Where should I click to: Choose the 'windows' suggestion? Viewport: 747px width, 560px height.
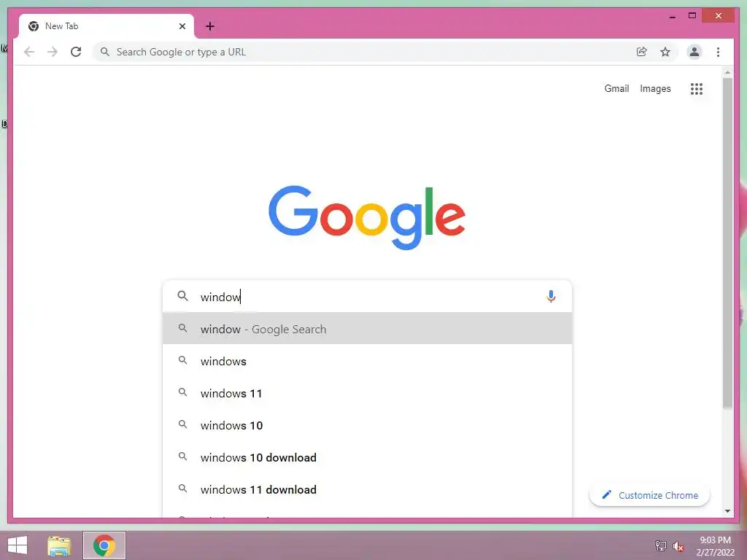367,361
